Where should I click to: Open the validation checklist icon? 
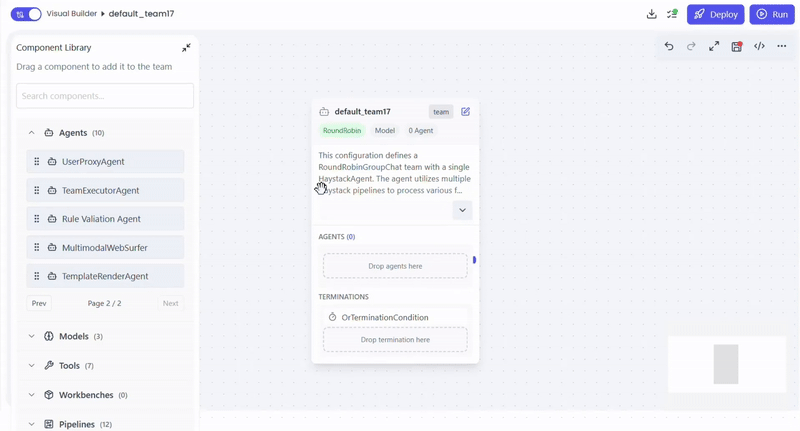[672, 14]
